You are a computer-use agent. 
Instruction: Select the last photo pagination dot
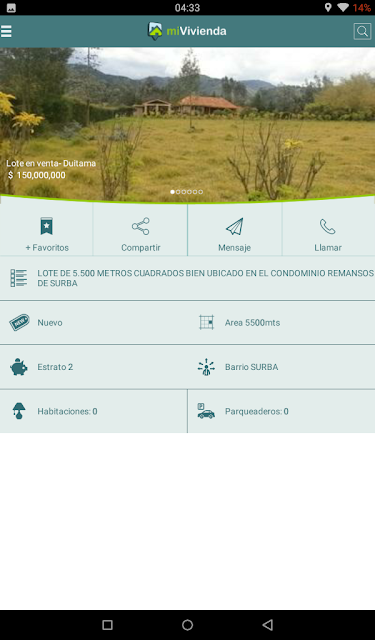200,192
